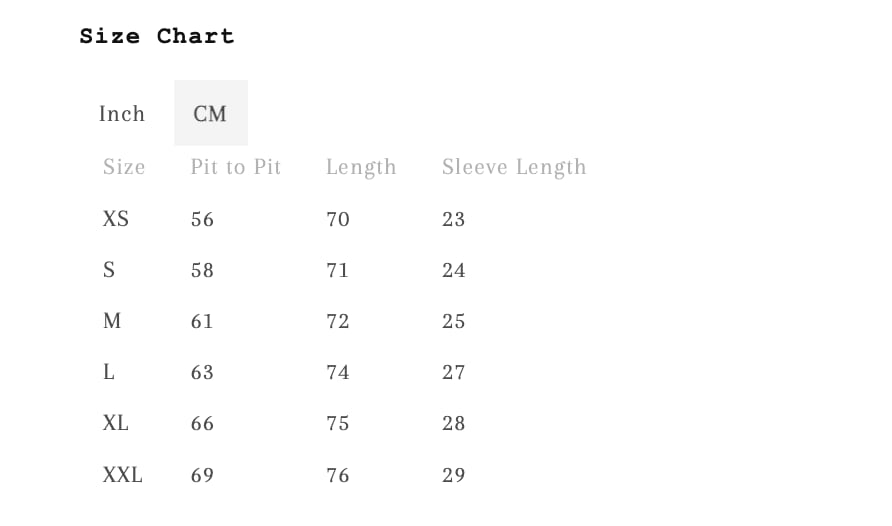The width and height of the screenshot is (892, 526).
Task: Click the Size column header
Action: coord(124,167)
